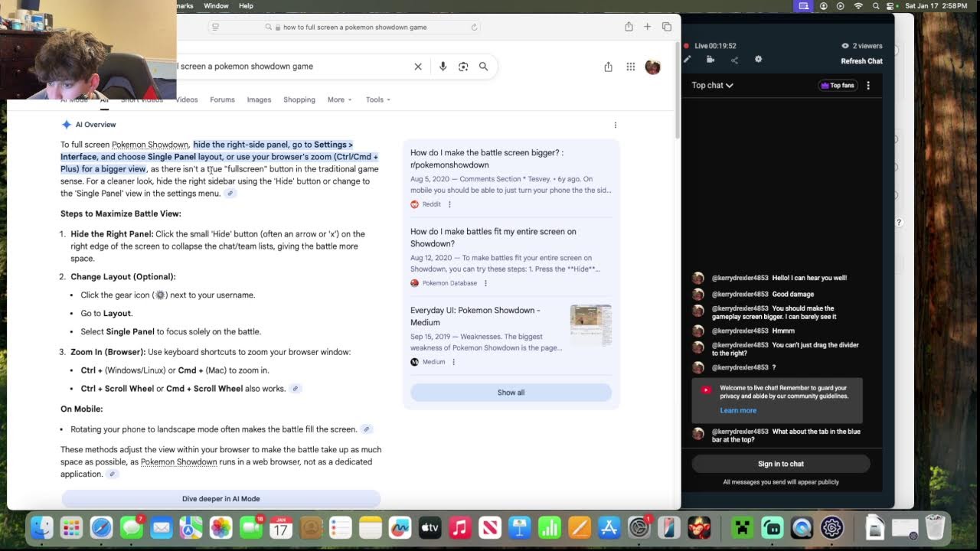Click the source link chip after settings menu
The width and height of the screenshot is (980, 551).
(x=230, y=194)
